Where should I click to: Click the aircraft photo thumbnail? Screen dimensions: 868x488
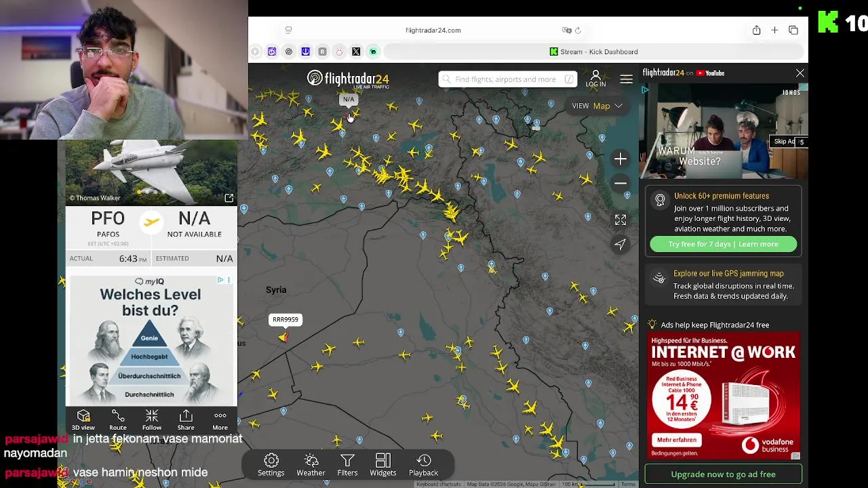pyautogui.click(x=151, y=171)
